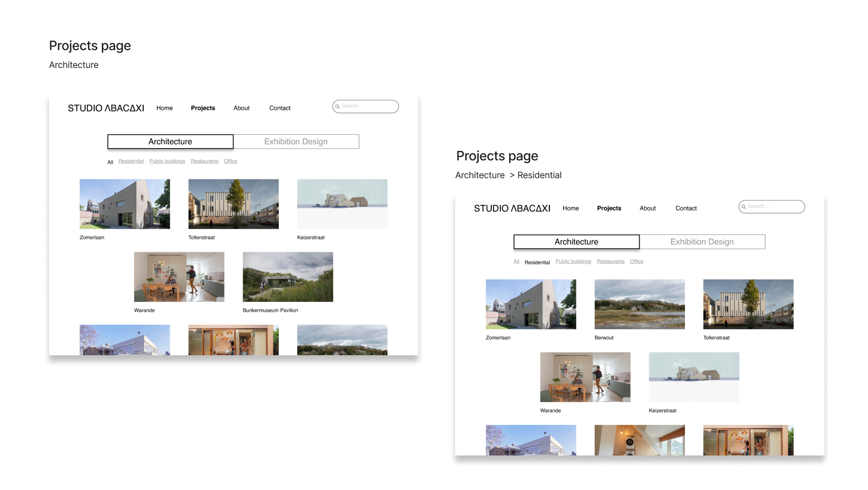Open Keizerstraat project thumbnail in right mockup
Image resolution: width=868 pixels, height=490 pixels.
pyautogui.click(x=694, y=377)
